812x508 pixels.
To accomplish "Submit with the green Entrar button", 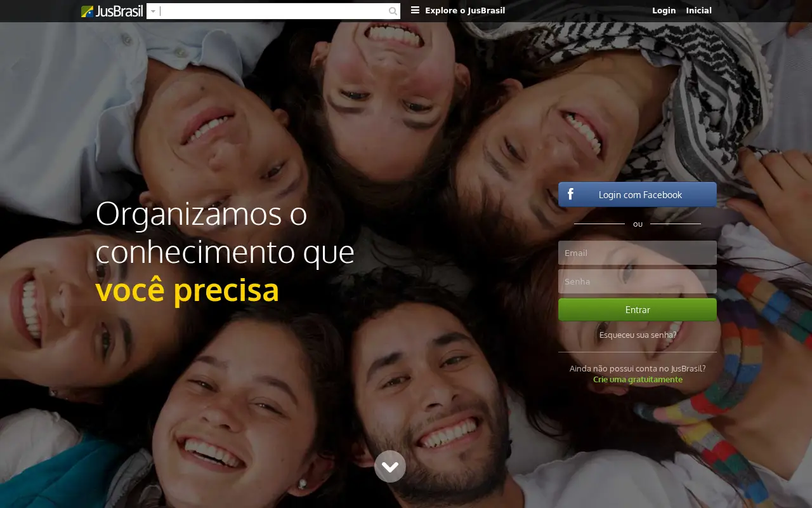I will tap(638, 310).
